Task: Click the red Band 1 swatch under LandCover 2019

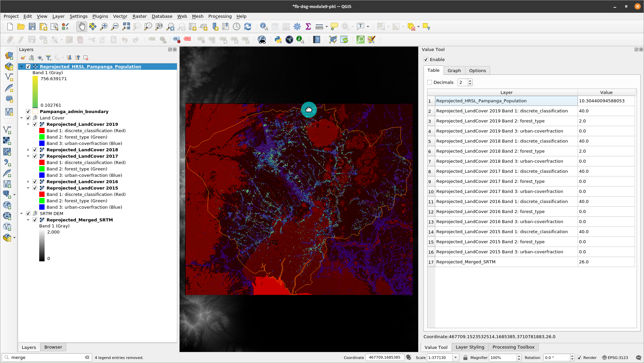Action: click(42, 131)
